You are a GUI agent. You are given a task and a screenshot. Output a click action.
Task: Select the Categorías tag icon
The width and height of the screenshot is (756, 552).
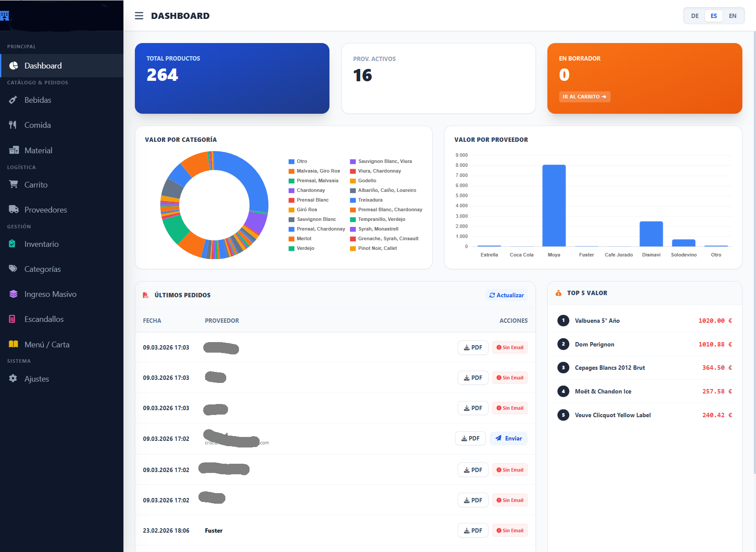(13, 268)
